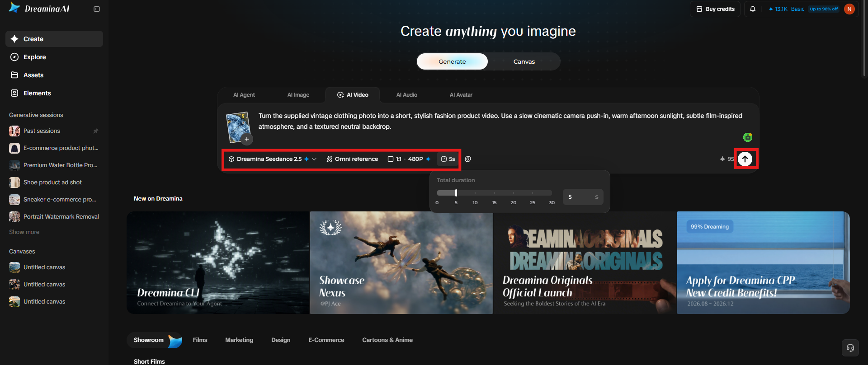Click the green assistant icon in prompt box
The width and height of the screenshot is (868, 365).
pos(748,137)
